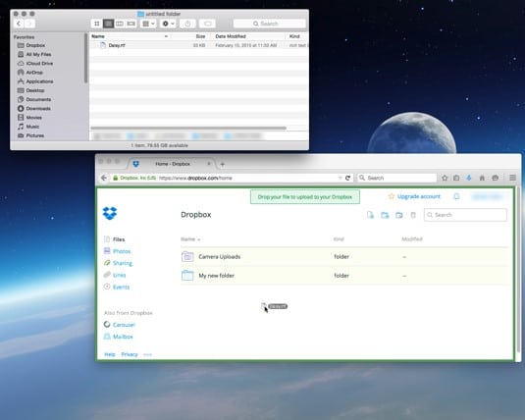
Task: Click Dropbox new folder icon
Action: point(385,215)
